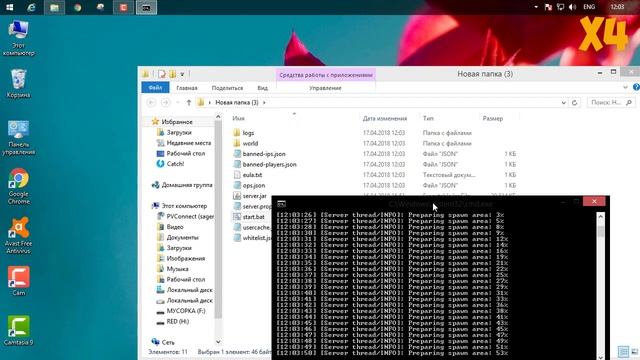Screen dimensions: 640x360
Task: Select the Панель управления desktop icon
Action: (18, 138)
